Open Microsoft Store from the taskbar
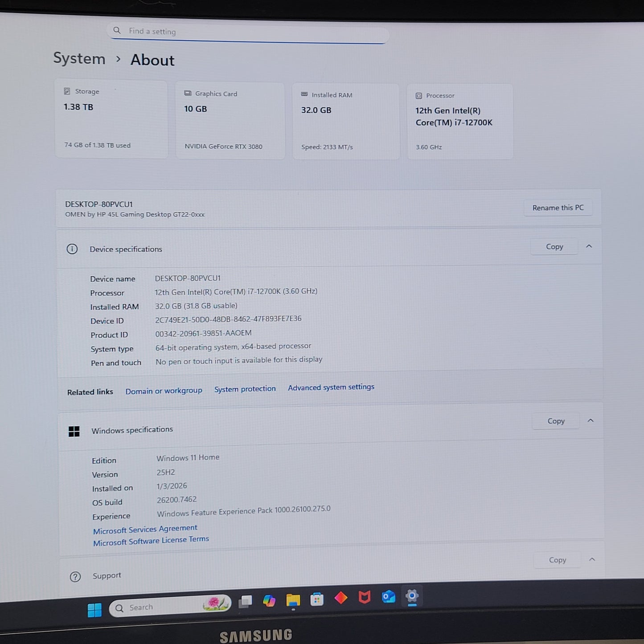 [317, 599]
